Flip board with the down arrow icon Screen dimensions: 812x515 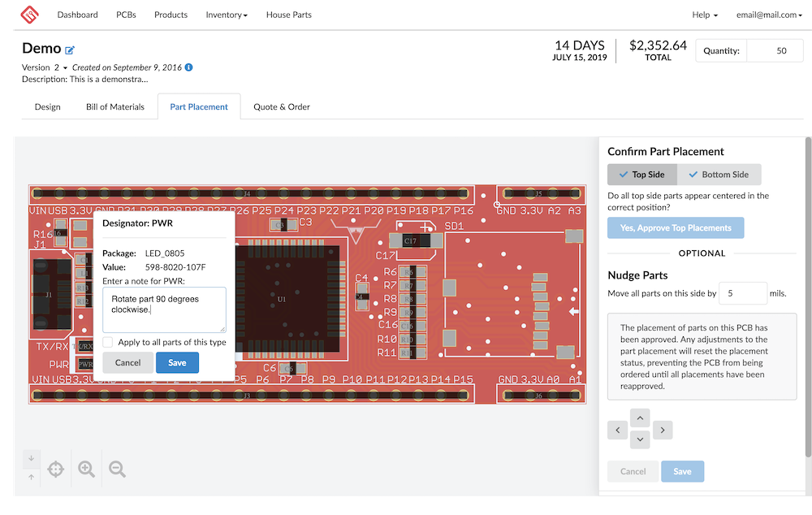(x=31, y=459)
